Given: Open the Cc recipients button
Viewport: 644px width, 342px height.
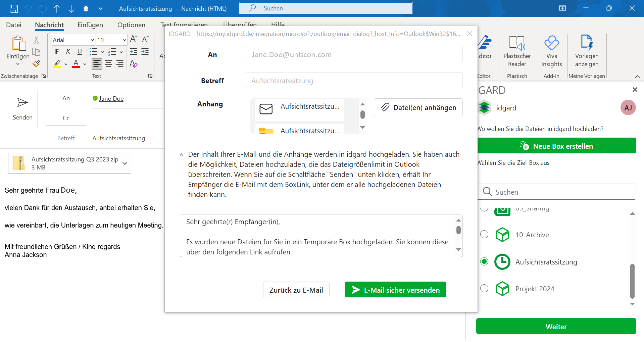Looking at the screenshot, I should 66,118.
